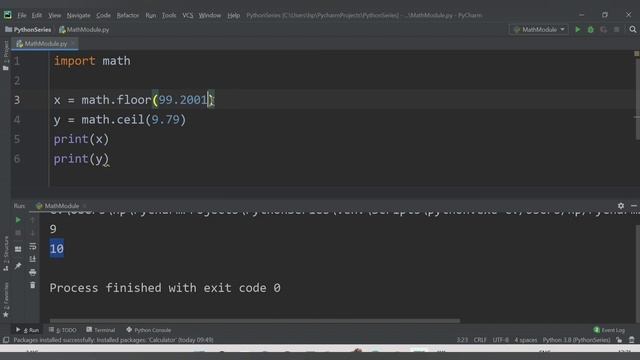Open the Terminal tool window
Screen dimensions: 640x360
click(101, 330)
